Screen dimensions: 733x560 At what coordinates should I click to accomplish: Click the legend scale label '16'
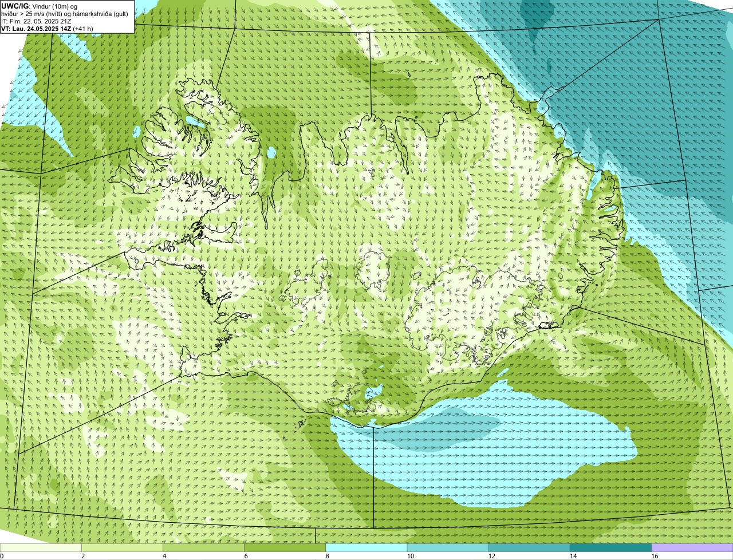tap(655, 556)
